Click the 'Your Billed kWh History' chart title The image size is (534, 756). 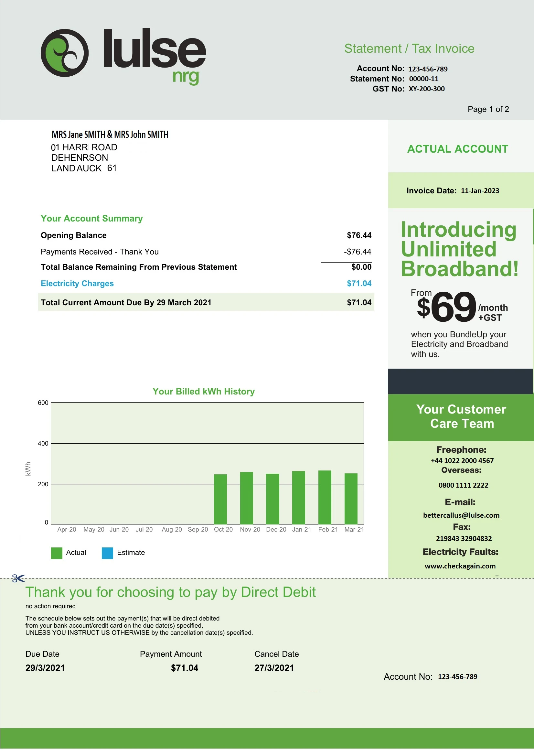pos(203,392)
